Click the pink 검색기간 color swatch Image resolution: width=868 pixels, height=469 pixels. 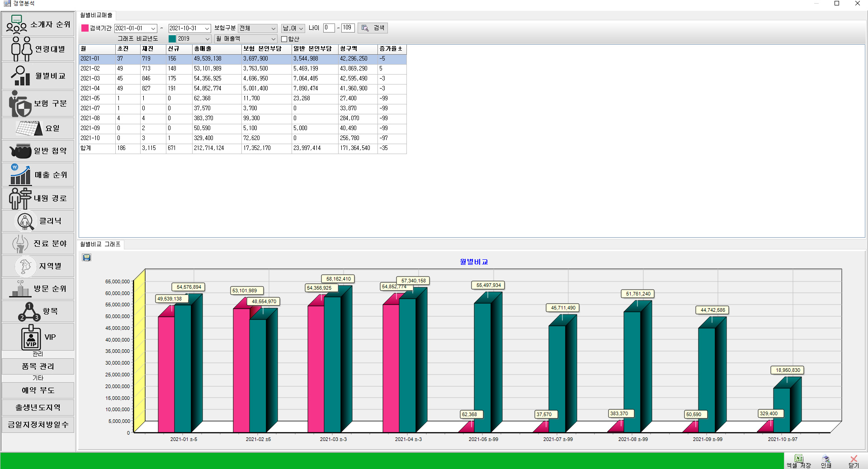85,28
